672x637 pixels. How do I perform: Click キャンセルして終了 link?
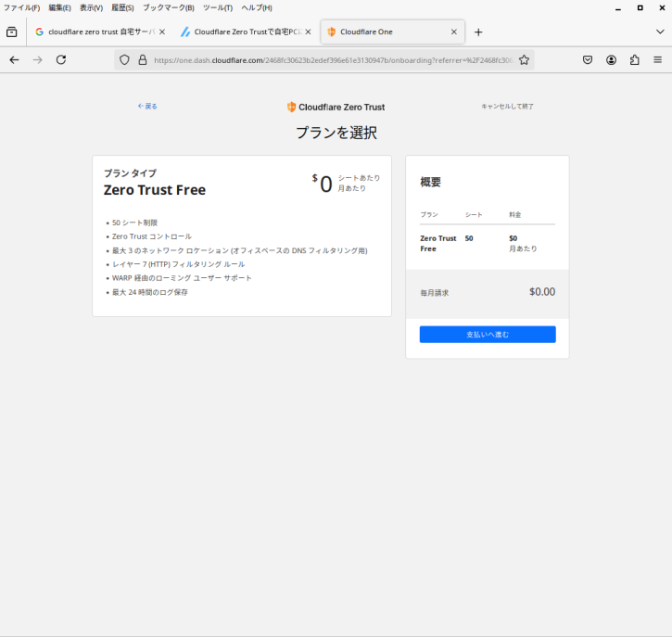507,107
